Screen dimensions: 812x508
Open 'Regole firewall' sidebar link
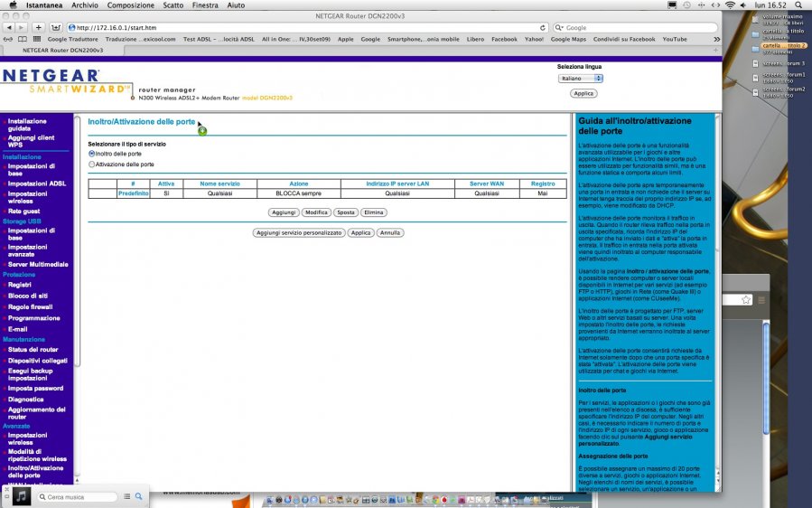[30, 306]
